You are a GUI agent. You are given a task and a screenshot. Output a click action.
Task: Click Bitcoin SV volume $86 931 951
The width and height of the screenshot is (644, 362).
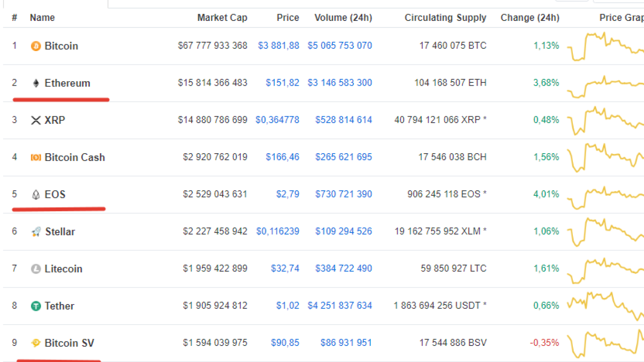click(x=346, y=343)
